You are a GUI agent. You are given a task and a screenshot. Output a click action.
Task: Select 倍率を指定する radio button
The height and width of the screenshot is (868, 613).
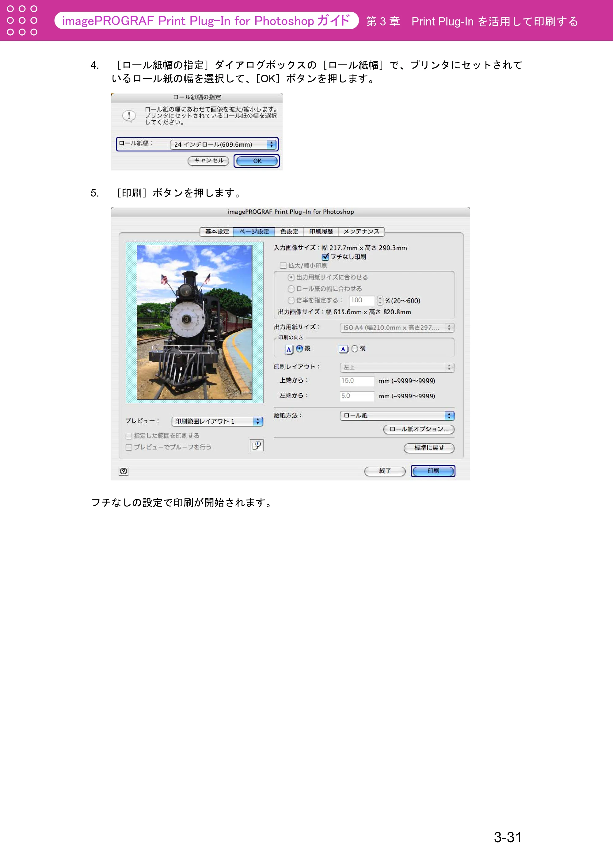291,300
